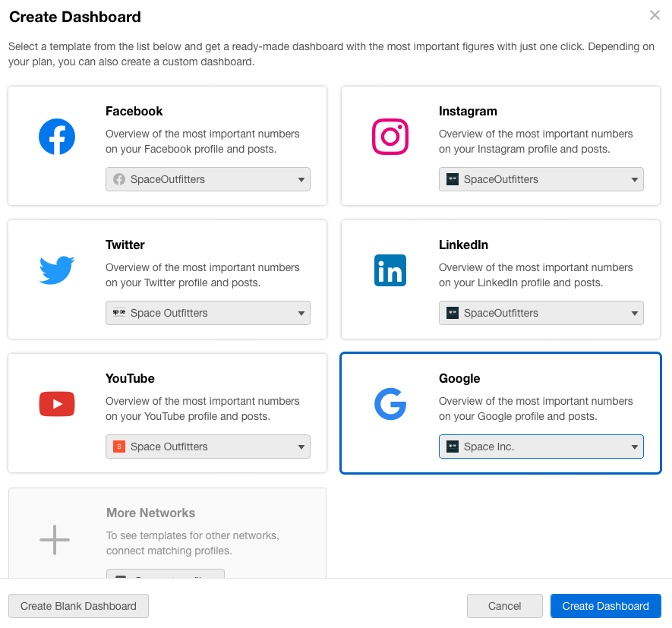672x628 pixels.
Task: Click the Facebook logo icon
Action: coord(57,137)
